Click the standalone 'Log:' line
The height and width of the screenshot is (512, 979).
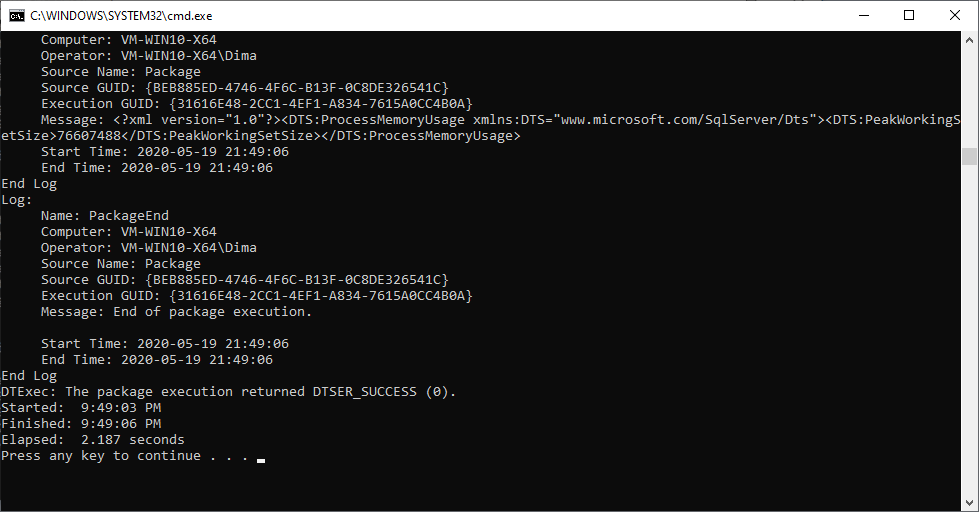coord(17,200)
